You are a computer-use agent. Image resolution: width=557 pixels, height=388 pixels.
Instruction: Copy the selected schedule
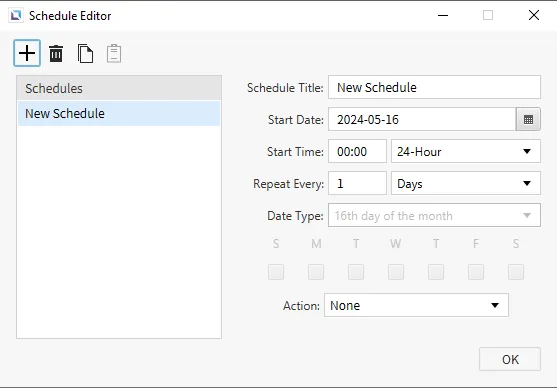(x=85, y=53)
